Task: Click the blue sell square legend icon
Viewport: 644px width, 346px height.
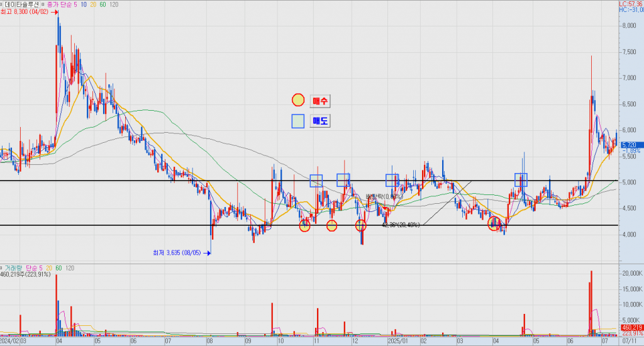Action: tap(298, 121)
